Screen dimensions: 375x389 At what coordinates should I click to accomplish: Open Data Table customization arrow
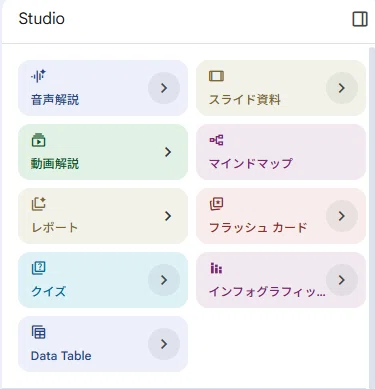[x=164, y=344]
